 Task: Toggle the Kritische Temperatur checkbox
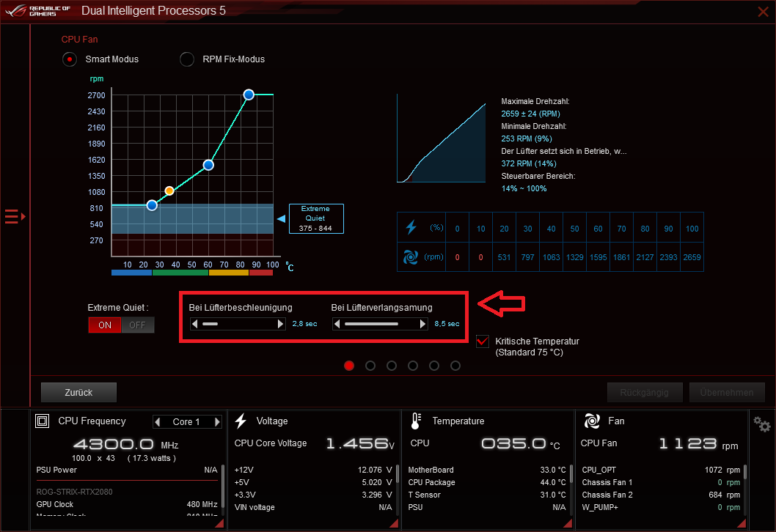coord(483,341)
